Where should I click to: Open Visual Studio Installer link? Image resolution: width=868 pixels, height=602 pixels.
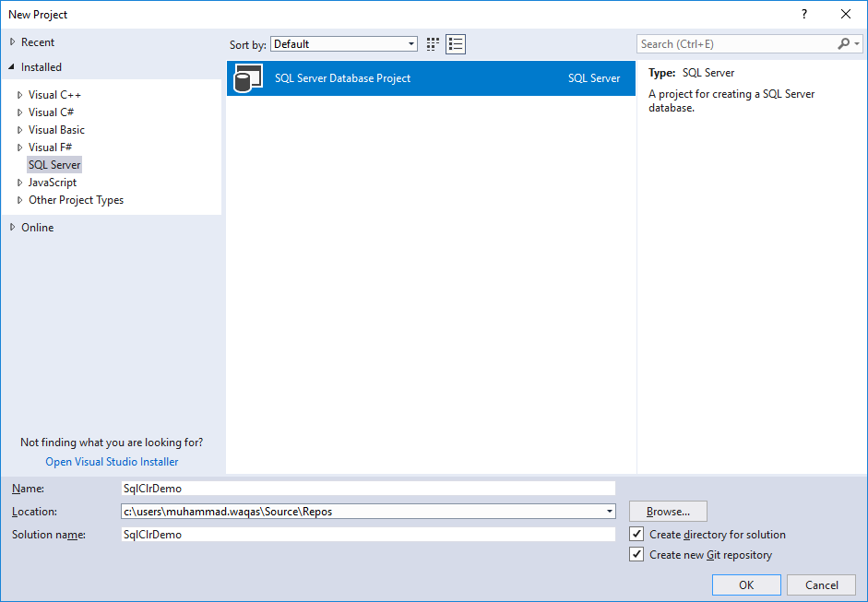(x=112, y=462)
